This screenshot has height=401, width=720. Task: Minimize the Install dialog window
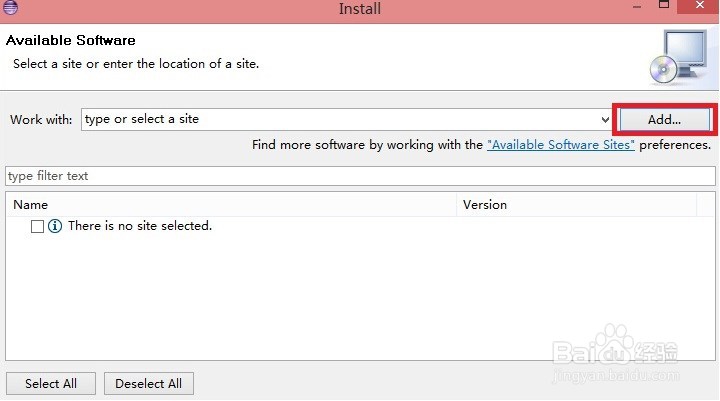(637, 7)
